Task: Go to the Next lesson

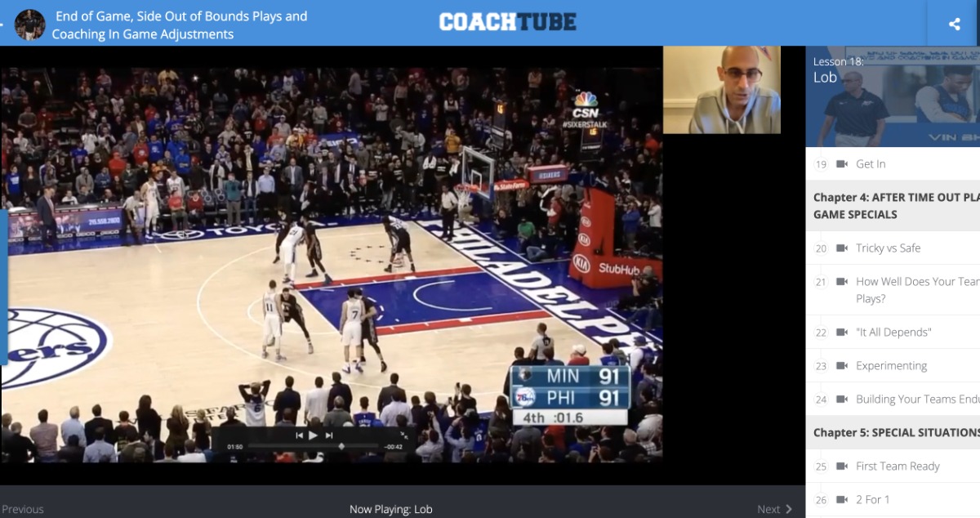Action: [774, 509]
